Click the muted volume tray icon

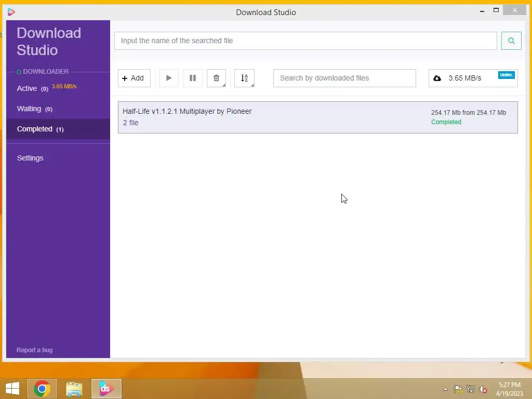click(x=483, y=389)
